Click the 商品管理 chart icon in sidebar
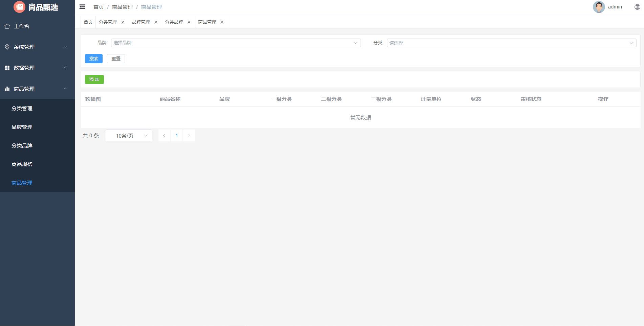644x326 pixels. [7, 89]
